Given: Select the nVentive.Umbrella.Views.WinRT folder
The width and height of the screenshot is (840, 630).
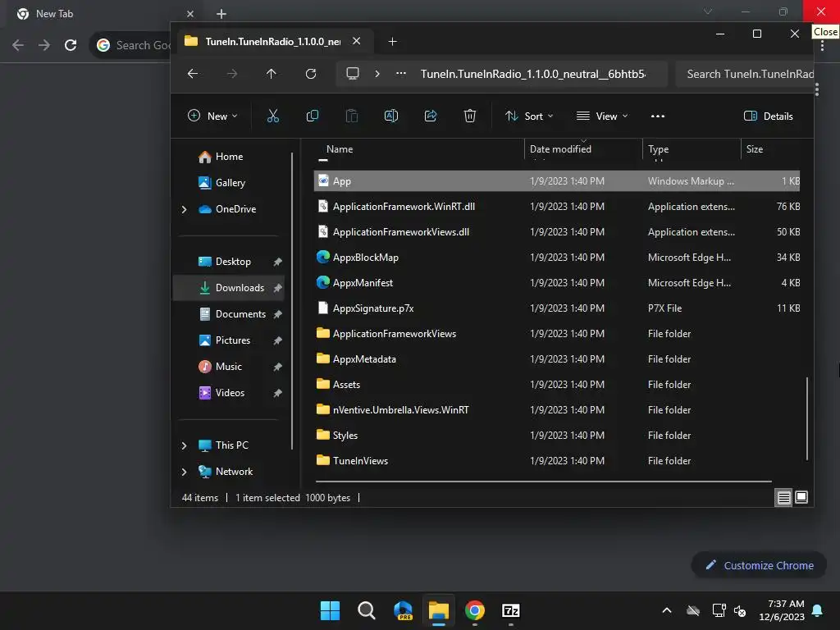Looking at the screenshot, I should (x=557, y=410).
